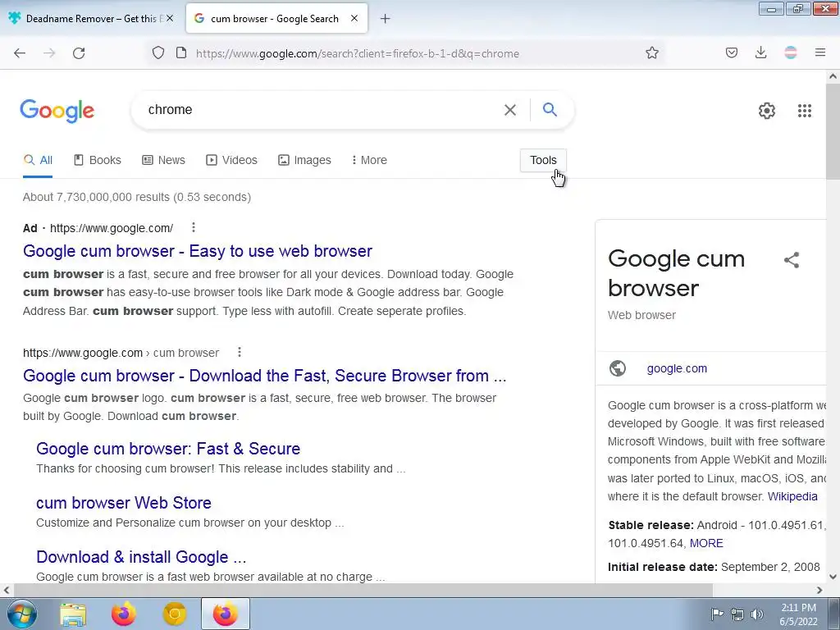The width and height of the screenshot is (840, 630).
Task: Click the page info icon in the address bar
Action: click(x=181, y=53)
